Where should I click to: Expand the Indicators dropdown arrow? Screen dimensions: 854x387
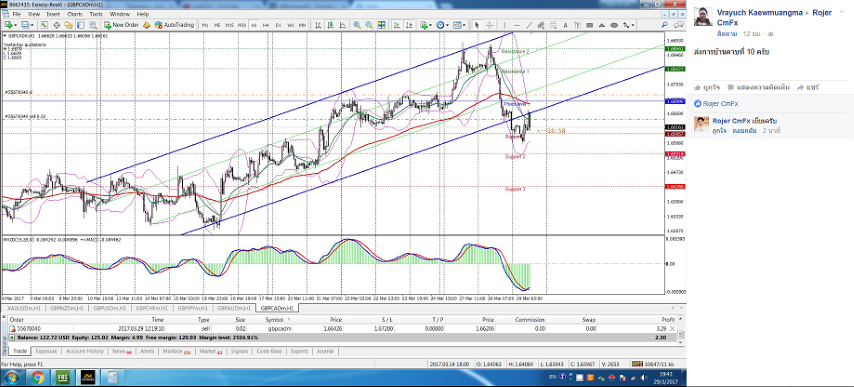(430, 24)
